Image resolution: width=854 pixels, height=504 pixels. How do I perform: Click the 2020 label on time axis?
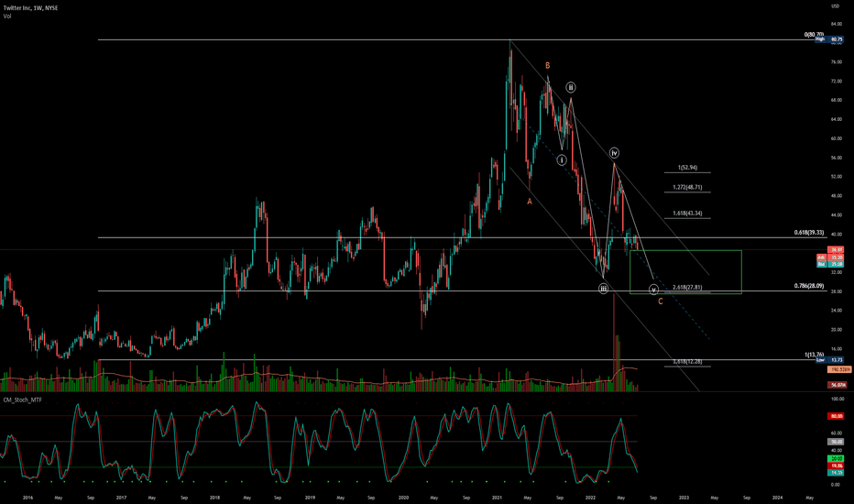tap(403, 498)
